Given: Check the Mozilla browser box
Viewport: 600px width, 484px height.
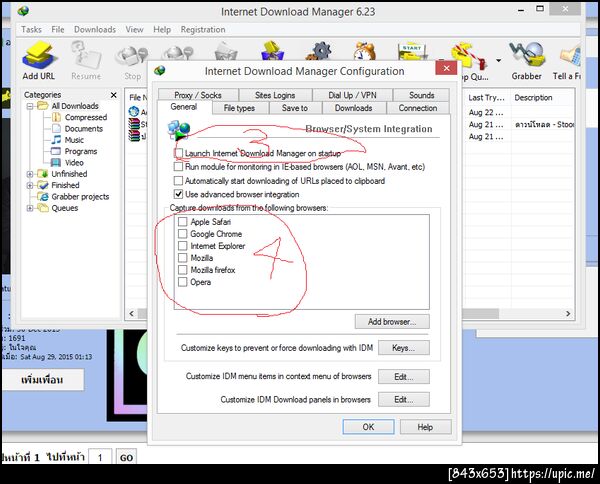Looking at the screenshot, I should 183,258.
